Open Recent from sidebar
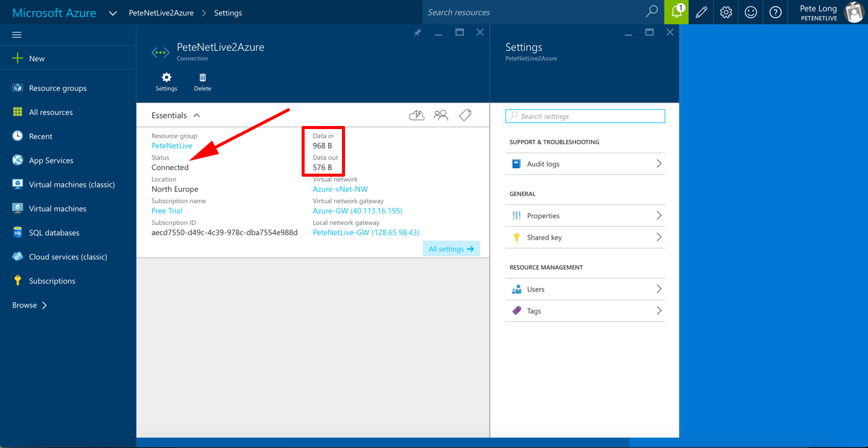This screenshot has height=448, width=868. pyautogui.click(x=40, y=136)
